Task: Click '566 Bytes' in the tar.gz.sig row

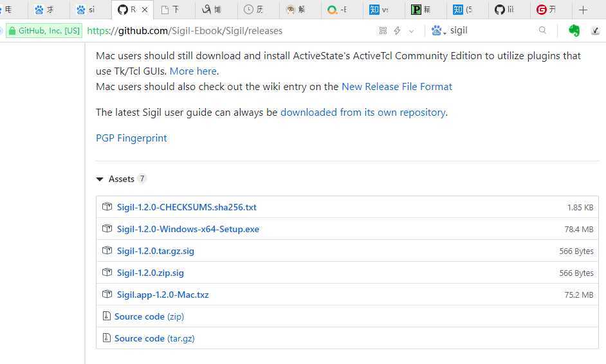Action: click(x=576, y=251)
